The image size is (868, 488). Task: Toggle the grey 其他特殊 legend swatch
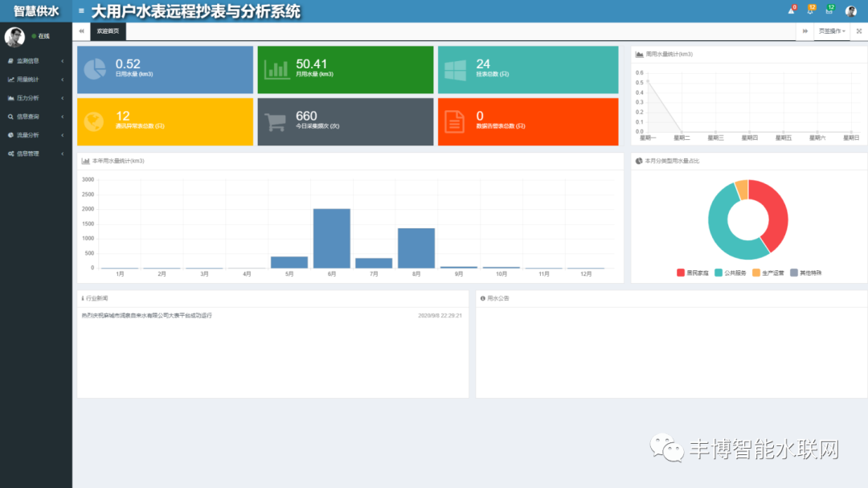point(795,273)
